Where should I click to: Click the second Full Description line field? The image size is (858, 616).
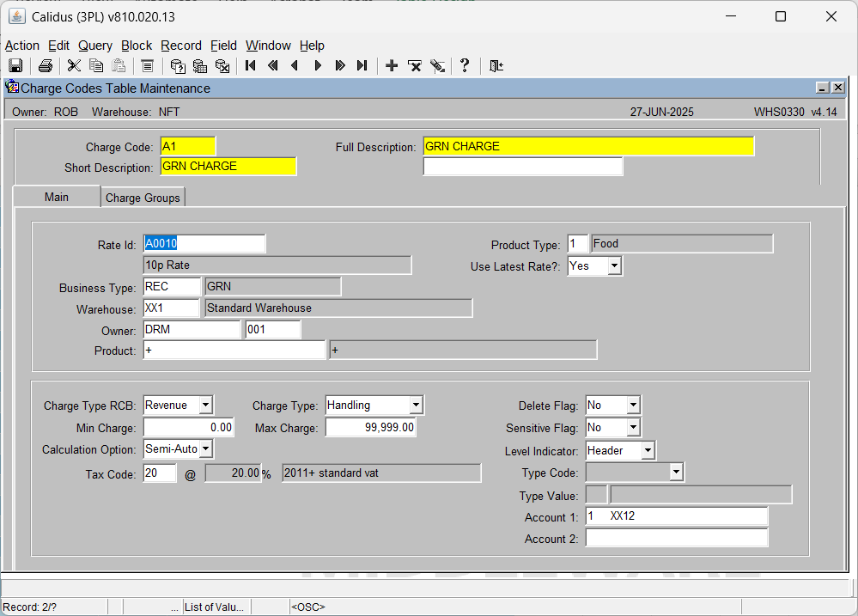coord(522,167)
